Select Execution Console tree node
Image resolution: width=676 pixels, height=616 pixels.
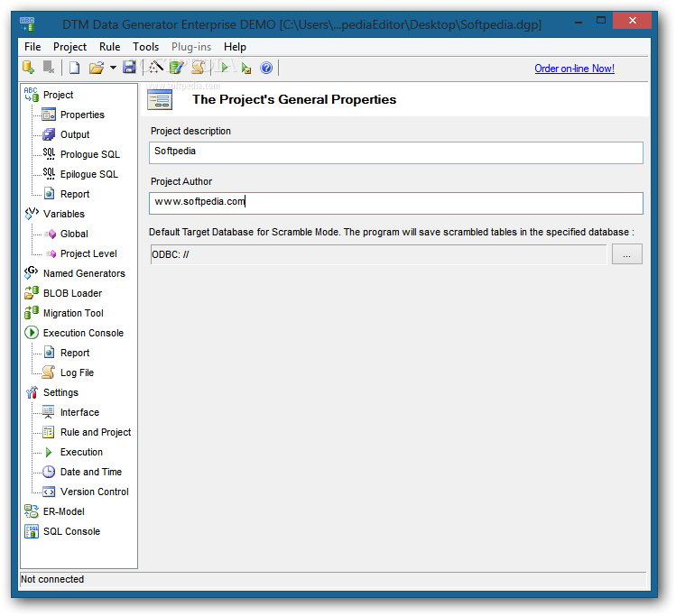click(83, 333)
